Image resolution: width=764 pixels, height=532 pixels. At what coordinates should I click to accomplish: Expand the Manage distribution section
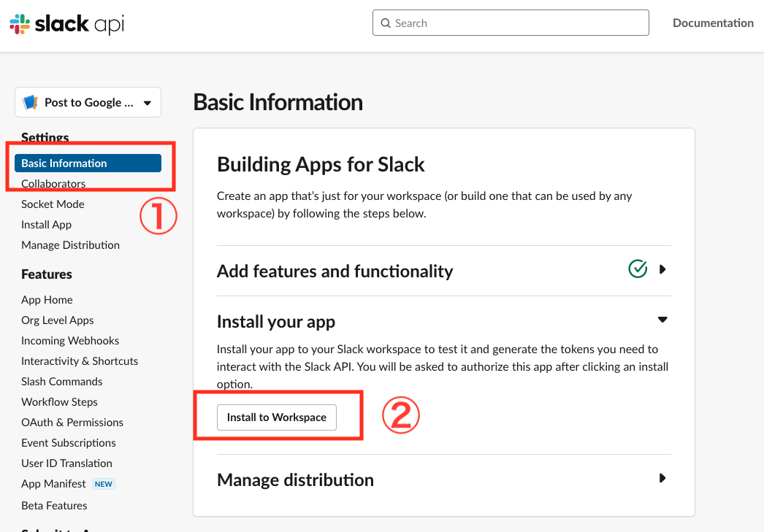pyautogui.click(x=662, y=479)
